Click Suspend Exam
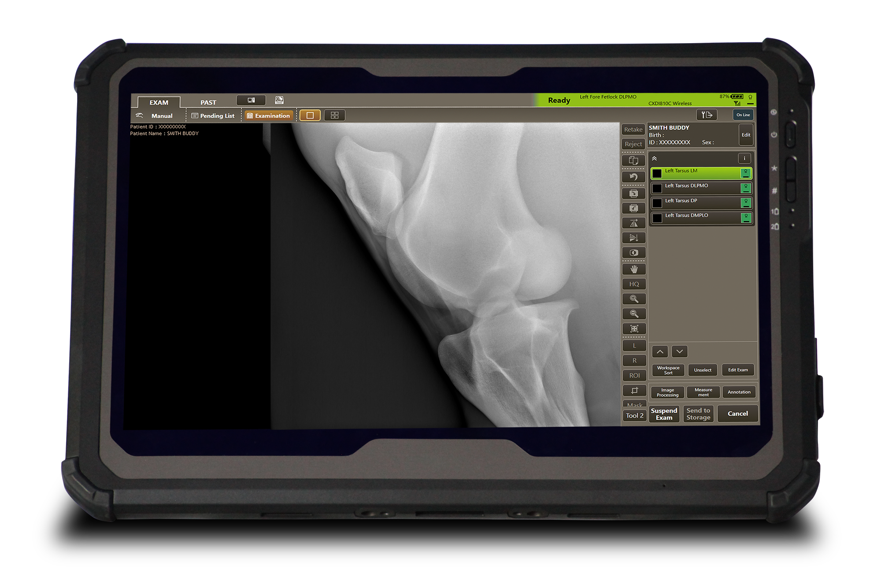 [x=664, y=414]
